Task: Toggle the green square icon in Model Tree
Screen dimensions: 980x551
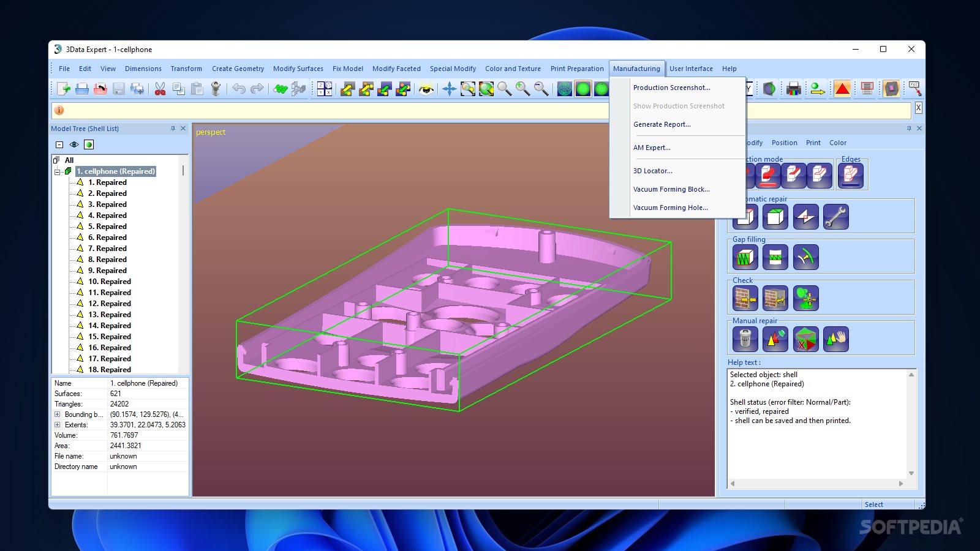Action: [x=89, y=144]
